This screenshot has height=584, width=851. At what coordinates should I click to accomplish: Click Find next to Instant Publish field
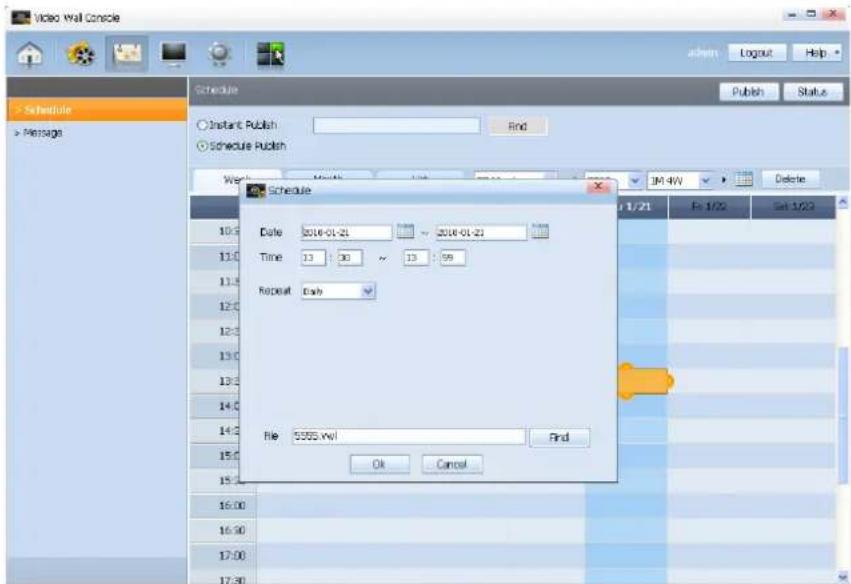click(517, 126)
